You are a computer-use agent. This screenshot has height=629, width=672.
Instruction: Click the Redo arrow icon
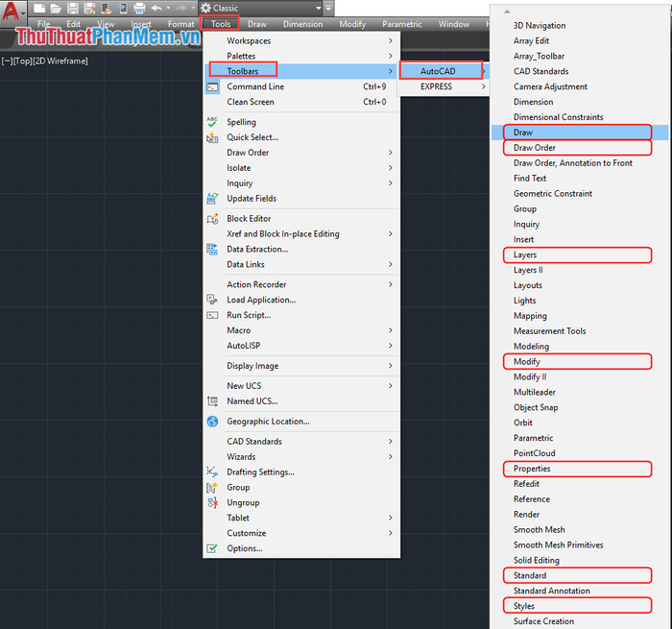click(x=180, y=8)
